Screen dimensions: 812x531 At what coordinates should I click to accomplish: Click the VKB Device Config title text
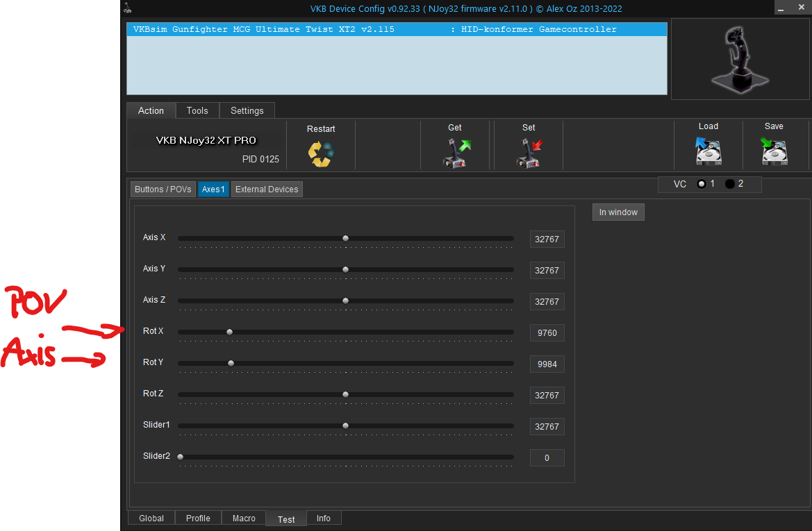[x=466, y=9]
